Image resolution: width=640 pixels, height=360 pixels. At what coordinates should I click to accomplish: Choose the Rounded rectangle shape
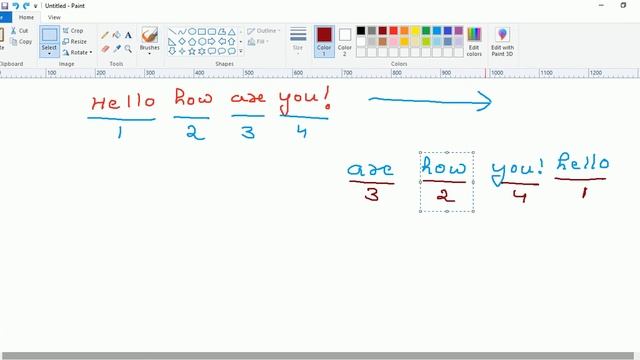click(x=212, y=31)
